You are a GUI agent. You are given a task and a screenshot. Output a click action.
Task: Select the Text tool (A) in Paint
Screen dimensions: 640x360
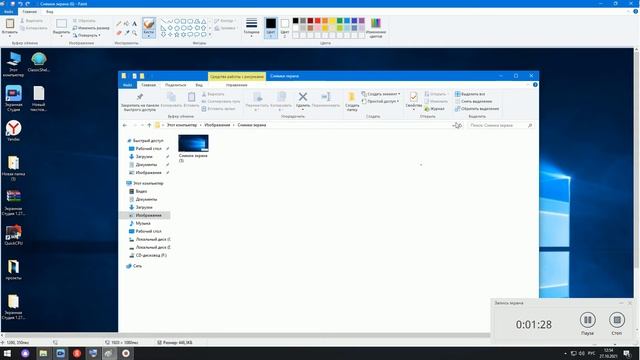[x=134, y=24]
